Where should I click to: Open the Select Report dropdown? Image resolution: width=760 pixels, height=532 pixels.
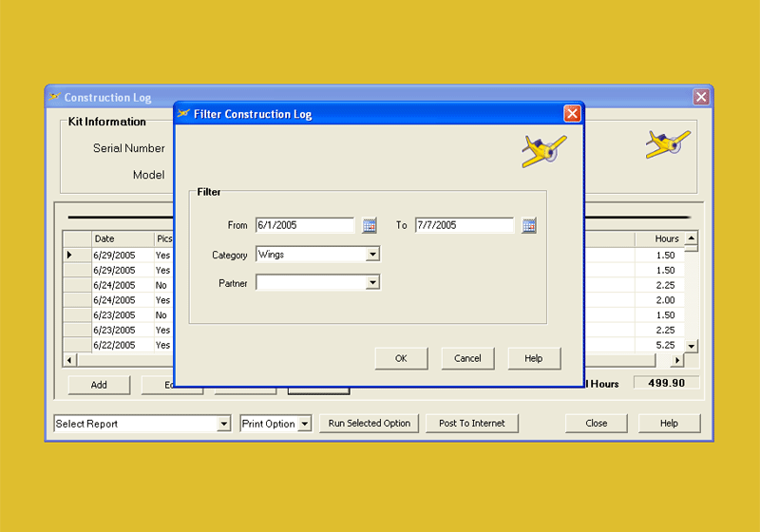(224, 424)
